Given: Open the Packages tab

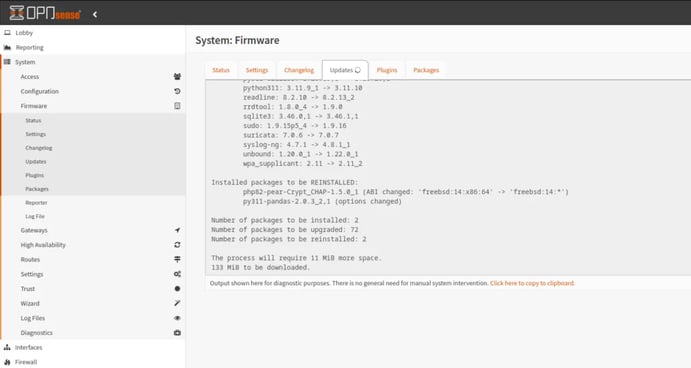Looking at the screenshot, I should click(426, 70).
